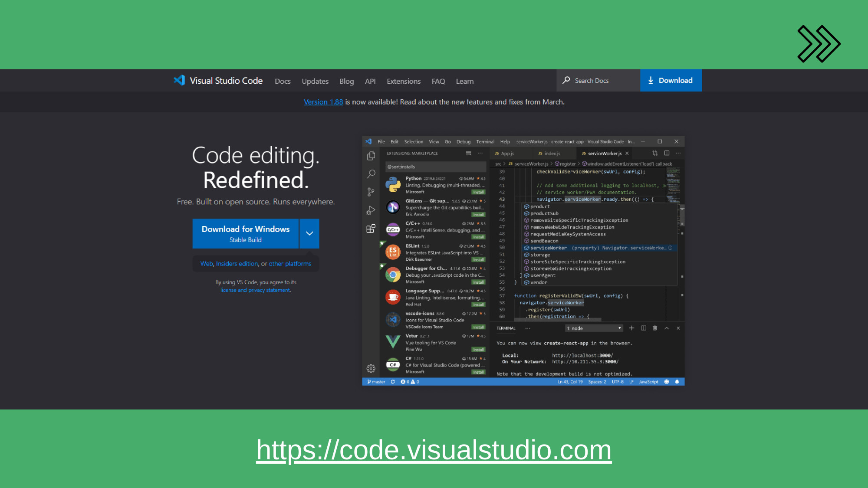Click the register breadcrumb segment

click(x=566, y=164)
